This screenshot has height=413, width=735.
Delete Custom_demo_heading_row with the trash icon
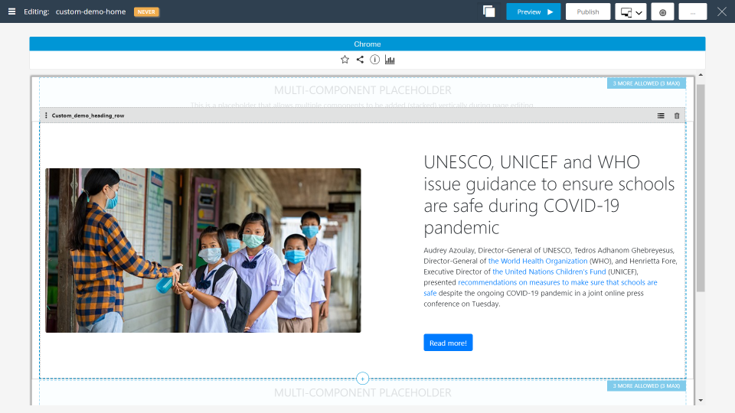[x=677, y=116]
